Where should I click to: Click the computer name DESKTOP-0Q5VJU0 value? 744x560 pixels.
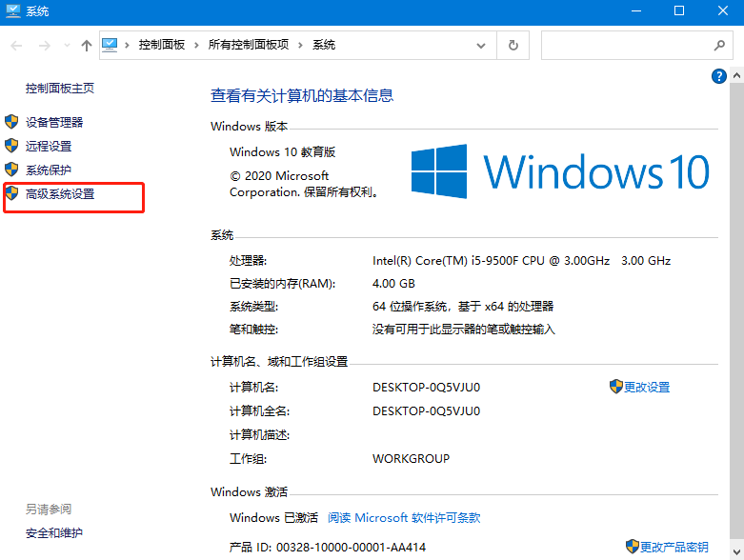[426, 388]
